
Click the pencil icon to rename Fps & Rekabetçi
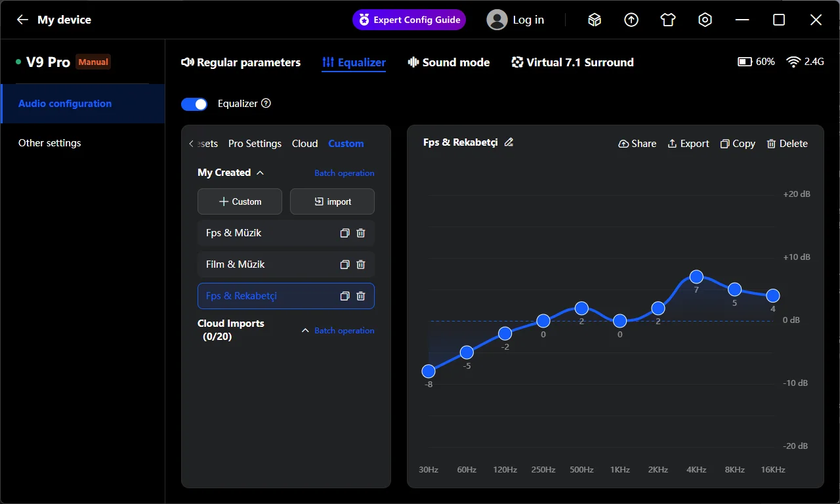tap(509, 142)
